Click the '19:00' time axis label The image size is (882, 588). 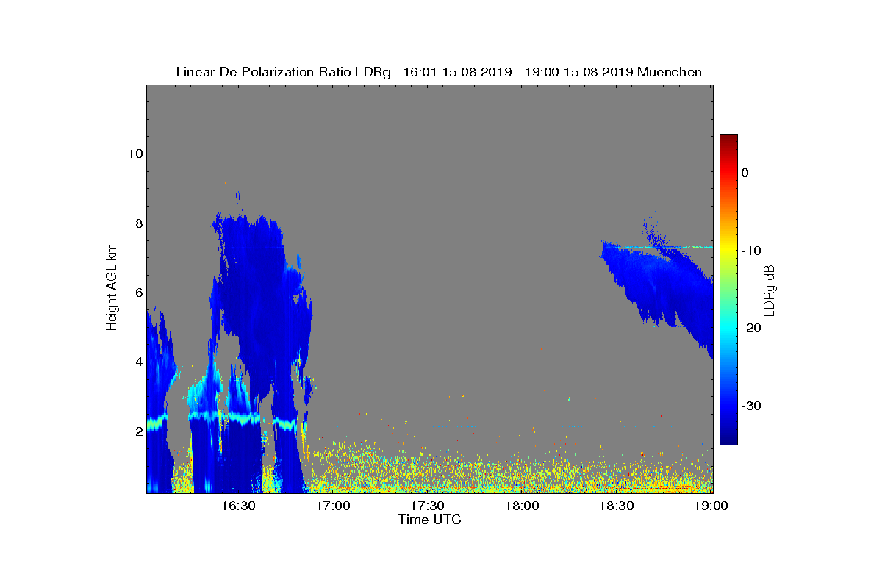pos(711,506)
